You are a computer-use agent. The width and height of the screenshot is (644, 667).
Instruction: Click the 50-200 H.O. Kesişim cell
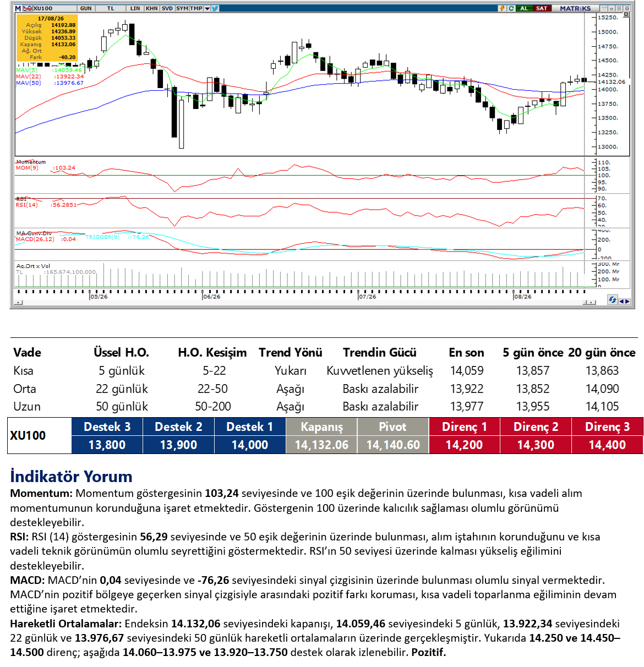point(213,406)
